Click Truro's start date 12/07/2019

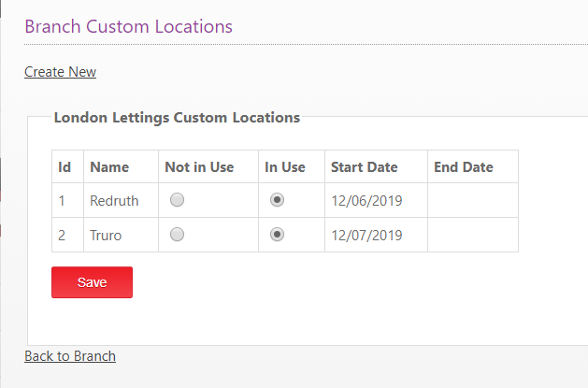click(x=366, y=235)
